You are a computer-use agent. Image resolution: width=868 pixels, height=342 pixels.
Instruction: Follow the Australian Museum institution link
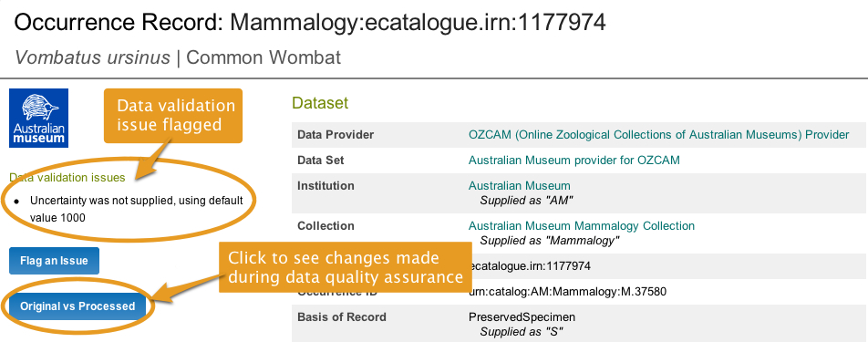point(520,185)
